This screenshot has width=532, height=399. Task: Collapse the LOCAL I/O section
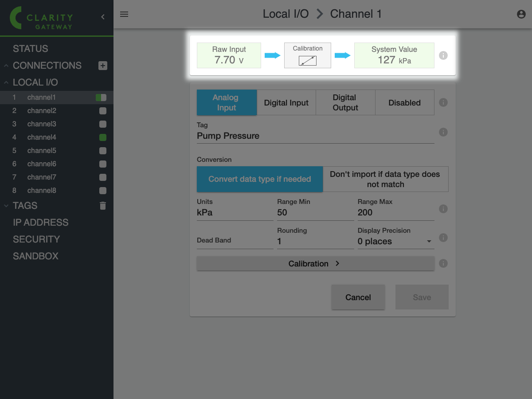point(7,82)
